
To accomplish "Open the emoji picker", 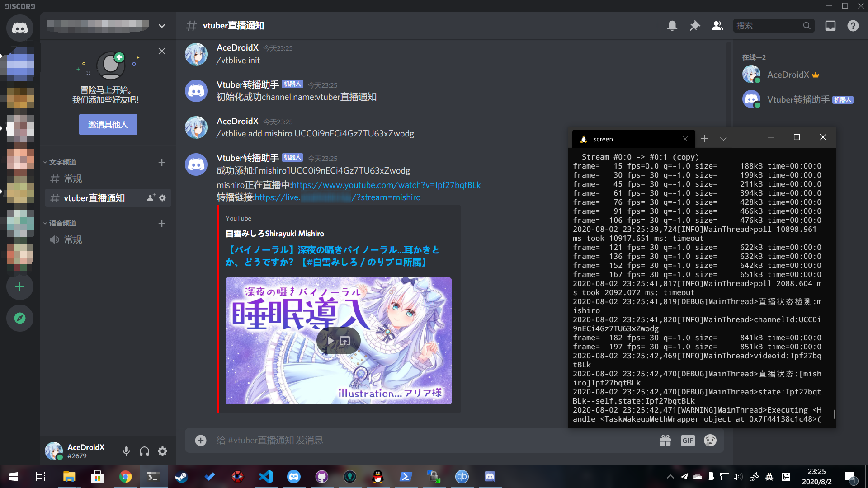I will [x=710, y=440].
